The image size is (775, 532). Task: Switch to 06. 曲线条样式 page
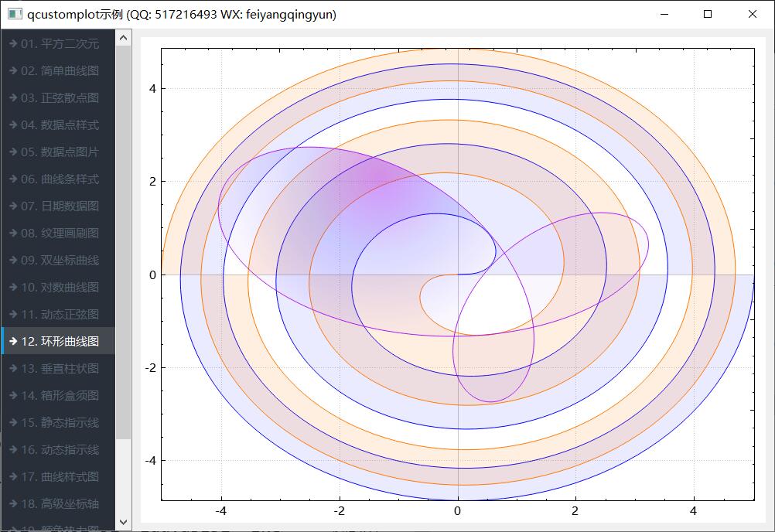pyautogui.click(x=60, y=179)
